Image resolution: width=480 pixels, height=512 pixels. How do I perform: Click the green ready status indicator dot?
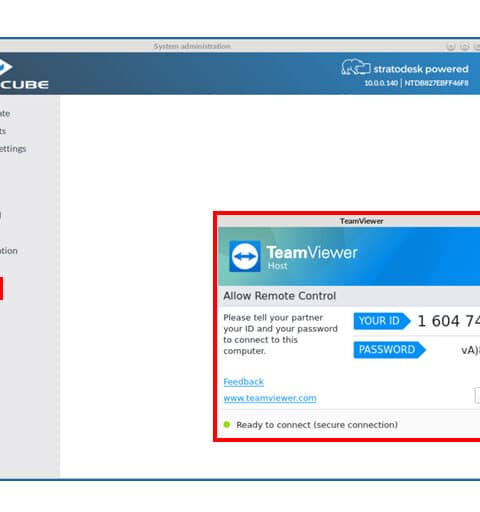[x=227, y=424]
